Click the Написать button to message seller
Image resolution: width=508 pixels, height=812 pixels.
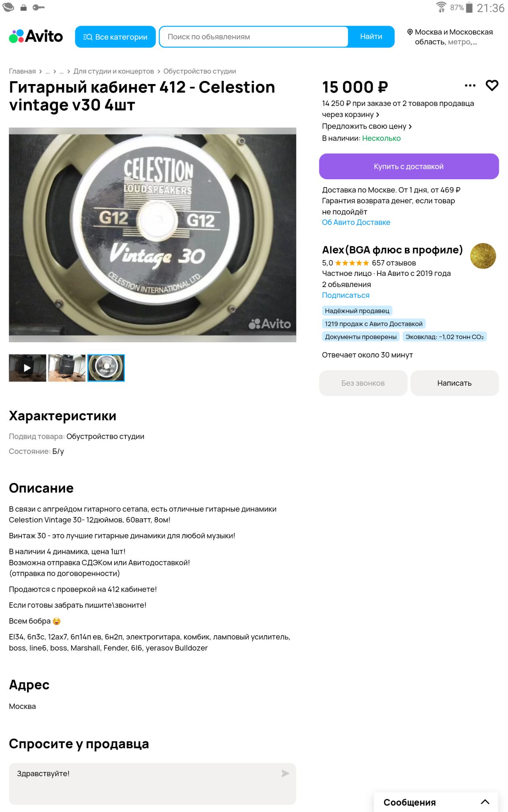454,383
